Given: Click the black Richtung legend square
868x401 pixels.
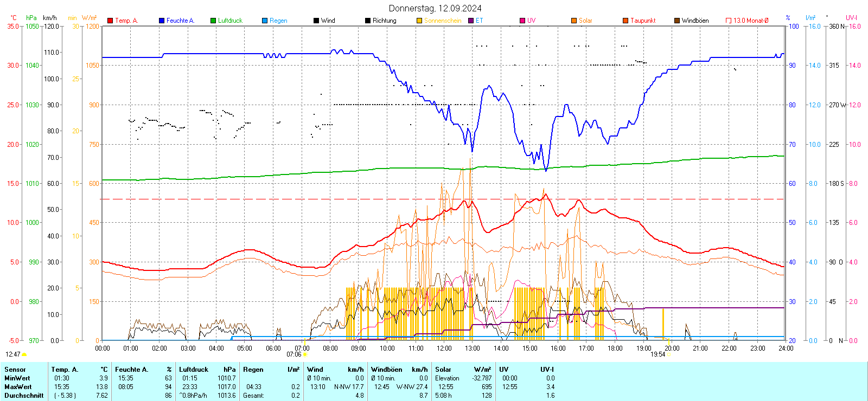Looking at the screenshot, I should pos(368,21).
